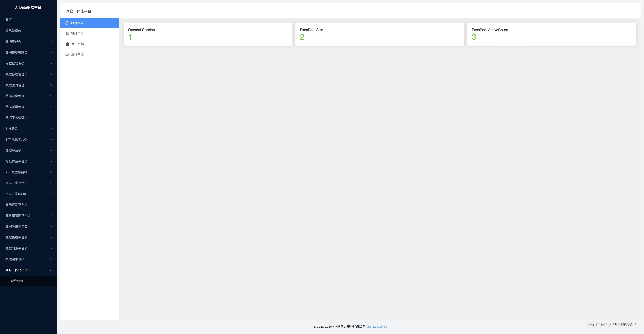This screenshot has height=334, width=644.
Task: Open the K8S数据平台 menu
Action: coord(28,172)
